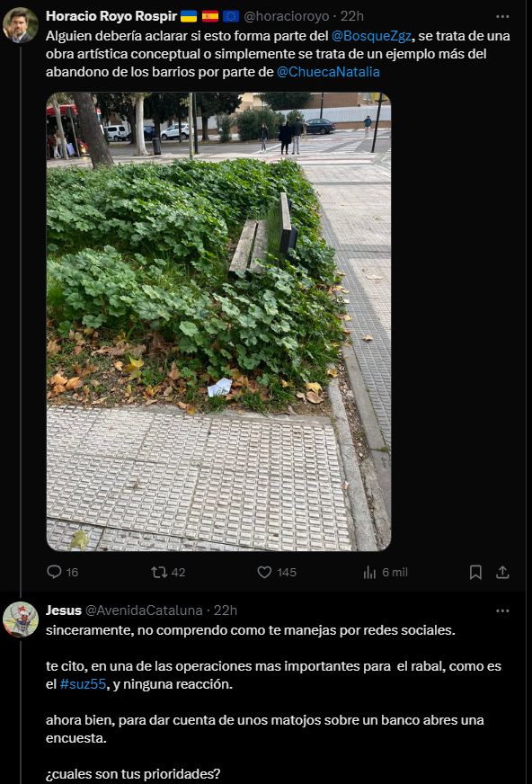532x784 pixels.
Task: Visit the @horacioroyo handle
Action: point(287,16)
